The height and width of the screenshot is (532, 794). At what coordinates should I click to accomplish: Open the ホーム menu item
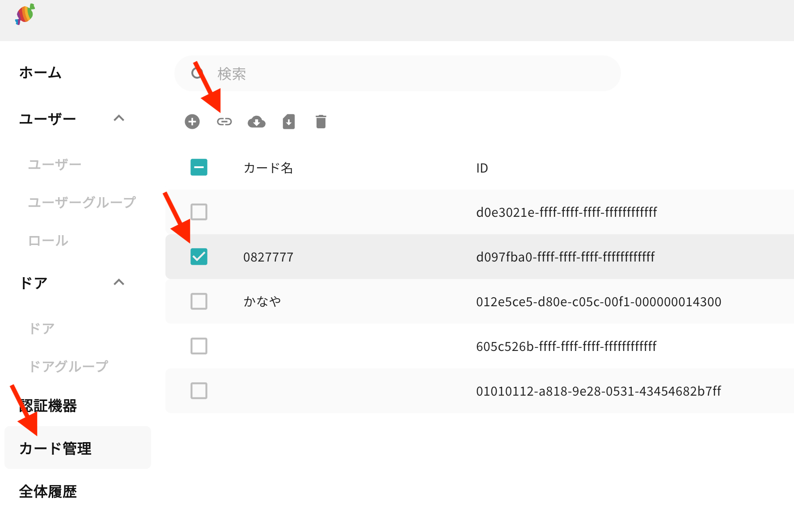[40, 72]
